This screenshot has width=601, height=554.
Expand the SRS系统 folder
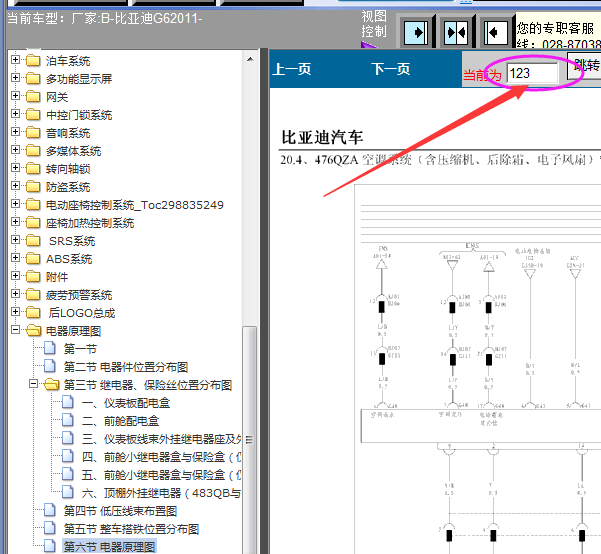pos(15,240)
